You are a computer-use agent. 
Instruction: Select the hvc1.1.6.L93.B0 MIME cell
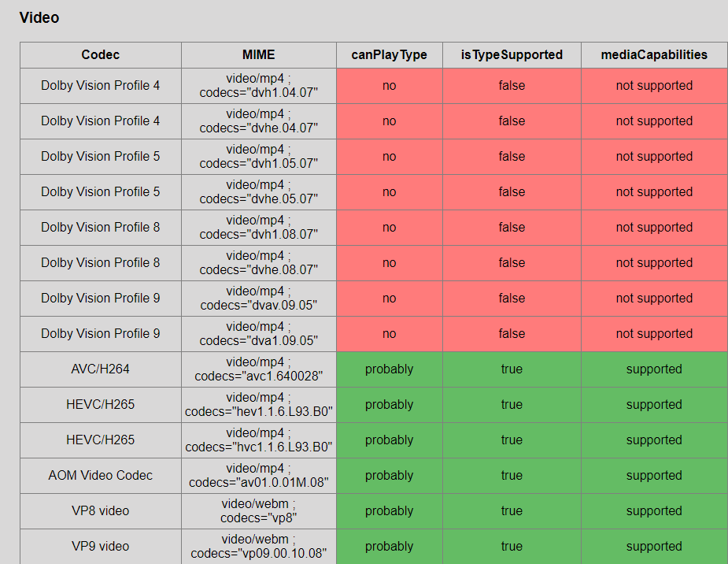pyautogui.click(x=258, y=440)
